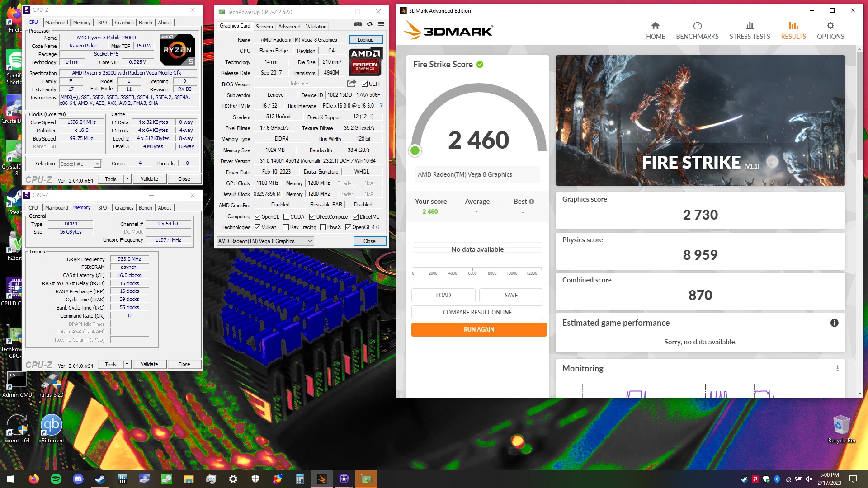The height and width of the screenshot is (488, 868).
Task: Toggle the UEFI checkbox in GPU-Z
Action: (364, 84)
